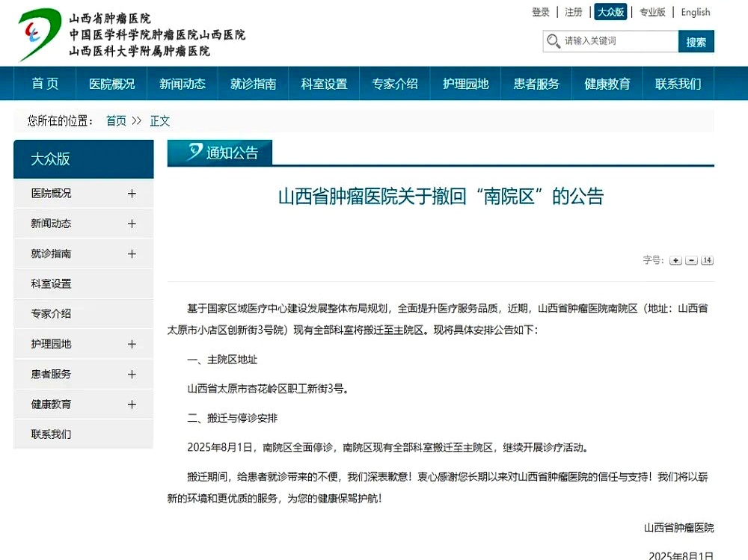Select 专家介绍 in left sidebar

(x=84, y=313)
